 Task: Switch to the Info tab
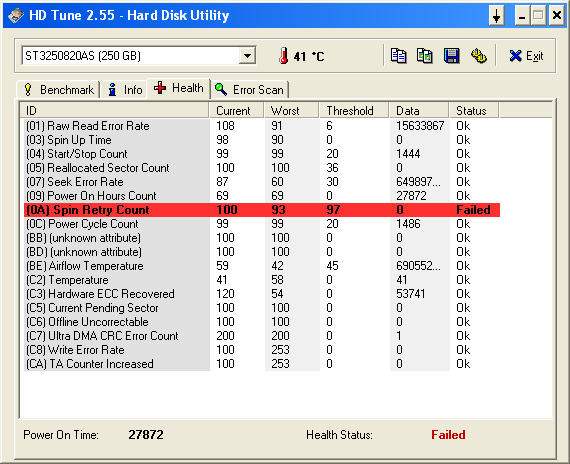click(x=124, y=89)
